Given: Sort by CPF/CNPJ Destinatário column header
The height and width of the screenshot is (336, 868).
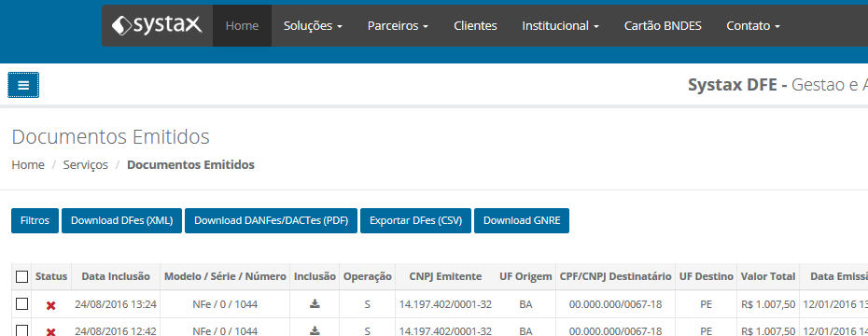Looking at the screenshot, I should pyautogui.click(x=616, y=276).
